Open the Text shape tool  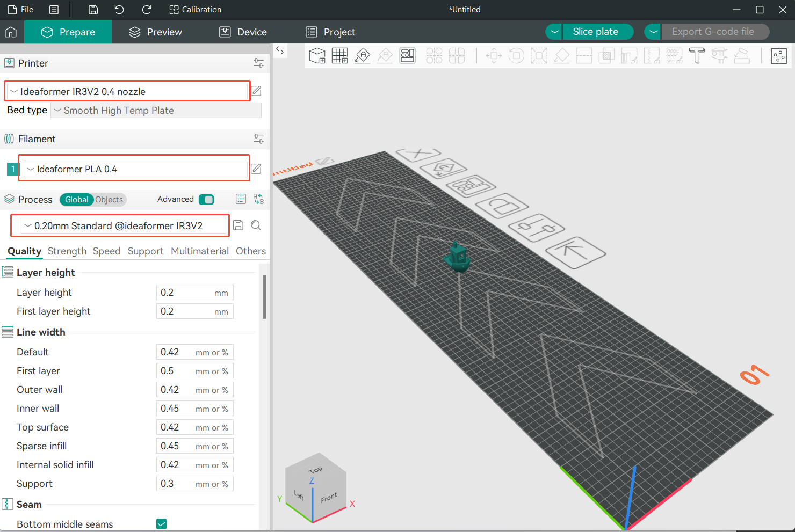pyautogui.click(x=697, y=55)
